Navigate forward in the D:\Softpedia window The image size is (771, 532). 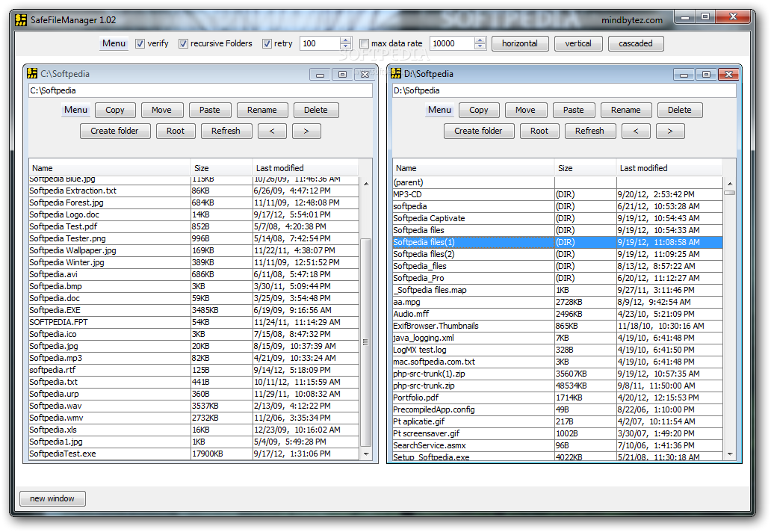point(670,131)
